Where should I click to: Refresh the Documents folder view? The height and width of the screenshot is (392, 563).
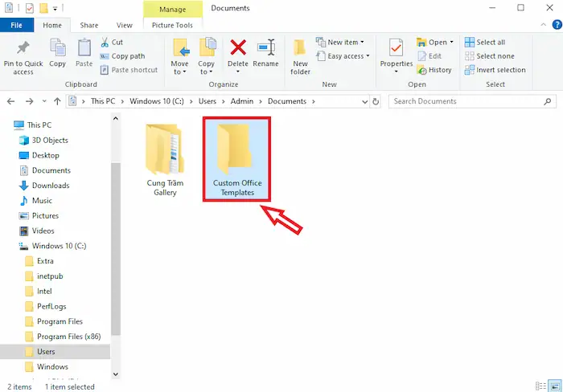tap(376, 101)
